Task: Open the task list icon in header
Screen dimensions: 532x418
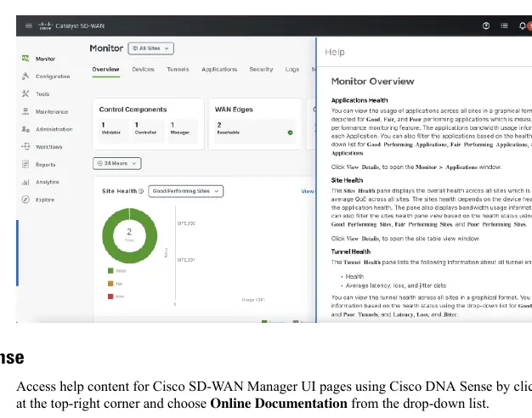Action: pos(504,25)
